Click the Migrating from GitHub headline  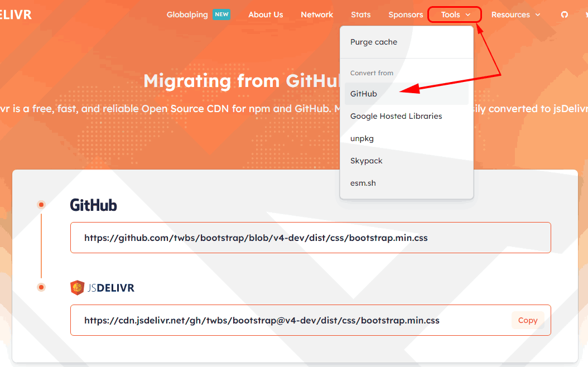tap(241, 81)
